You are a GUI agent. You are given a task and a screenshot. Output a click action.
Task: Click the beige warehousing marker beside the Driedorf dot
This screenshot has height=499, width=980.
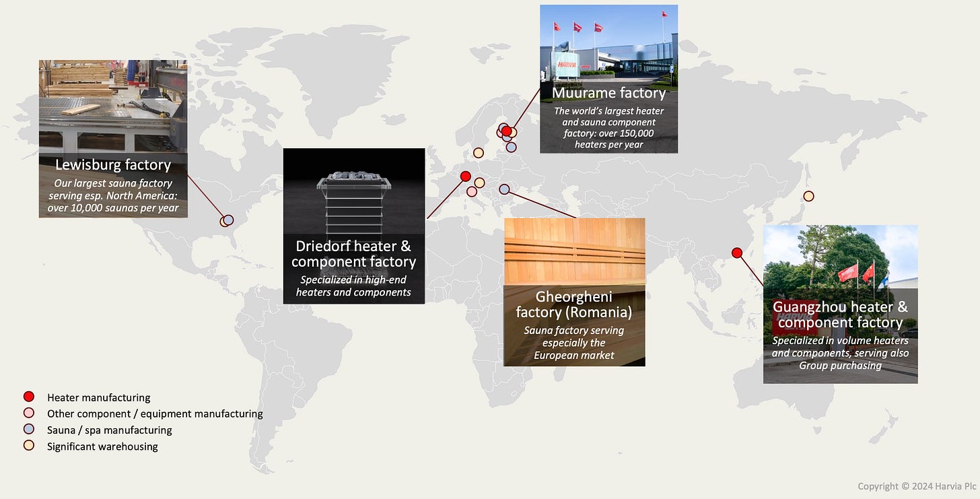click(x=479, y=182)
